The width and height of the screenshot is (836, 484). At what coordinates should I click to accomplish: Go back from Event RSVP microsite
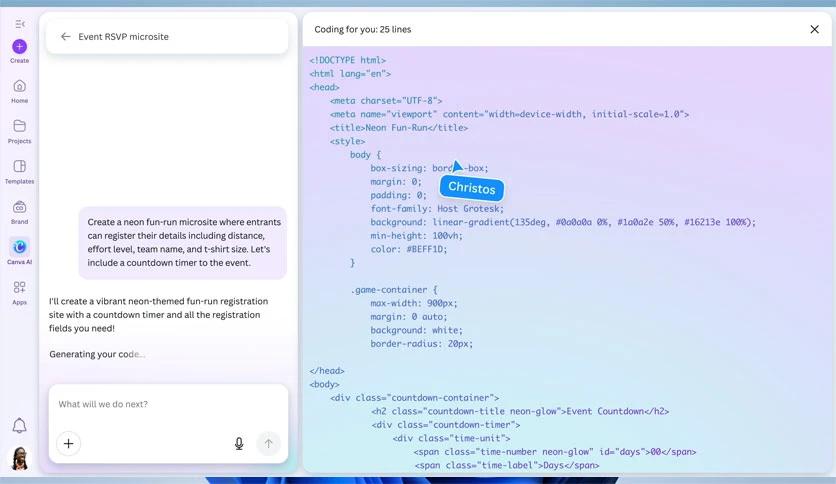pyautogui.click(x=65, y=36)
